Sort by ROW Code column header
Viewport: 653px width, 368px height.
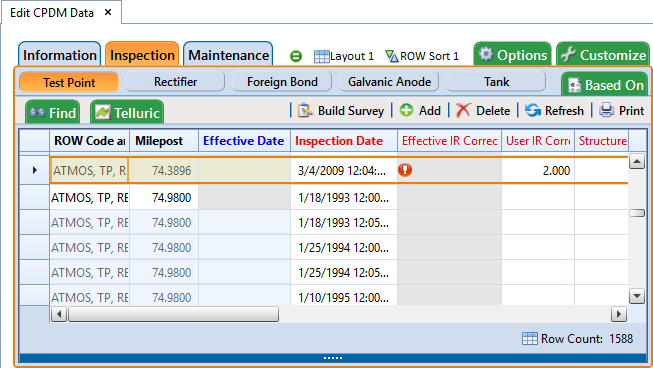(90, 141)
